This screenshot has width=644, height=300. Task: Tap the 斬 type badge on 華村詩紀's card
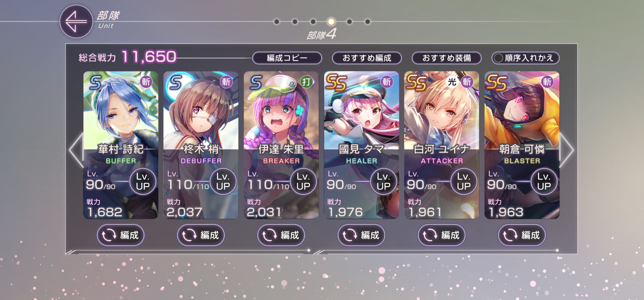coord(146,82)
